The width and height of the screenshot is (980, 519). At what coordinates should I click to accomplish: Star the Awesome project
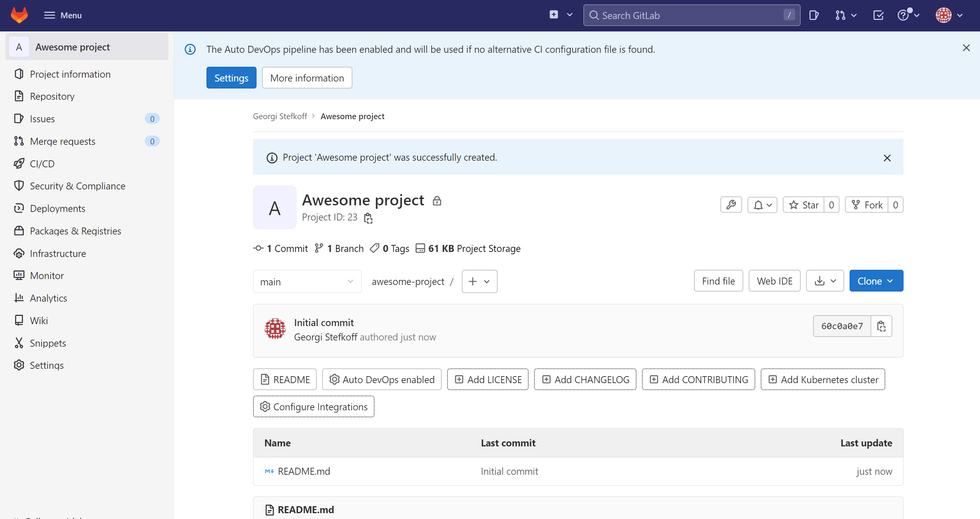803,205
